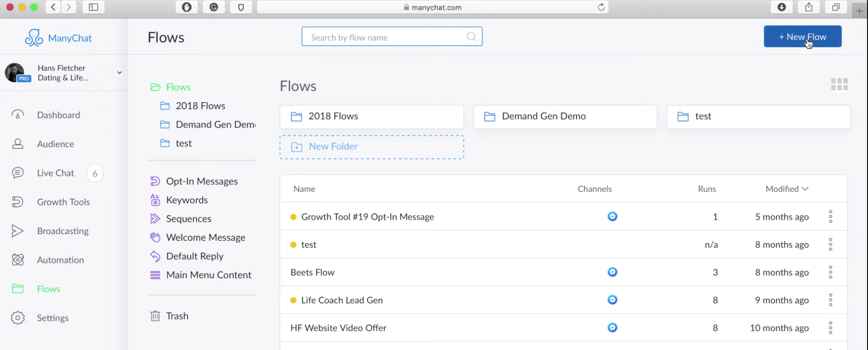Toggle the Safari sidebar button
Image resolution: width=868 pixels, height=350 pixels.
click(x=93, y=7)
